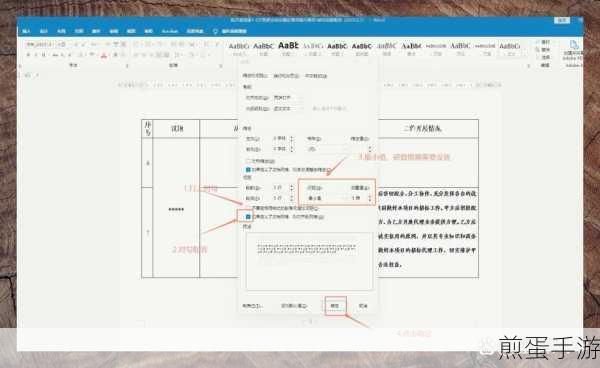Click the Set As Default button

[x=294, y=306]
